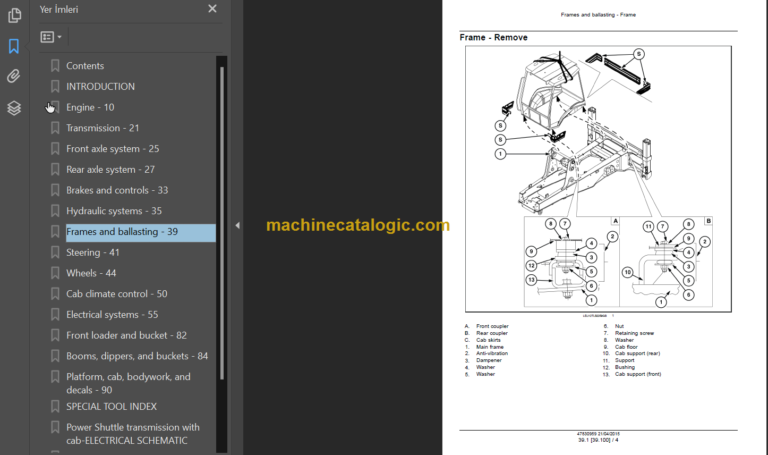This screenshot has width=768, height=455.
Task: Click the bookmark icon beside Contents
Action: [x=55, y=66]
